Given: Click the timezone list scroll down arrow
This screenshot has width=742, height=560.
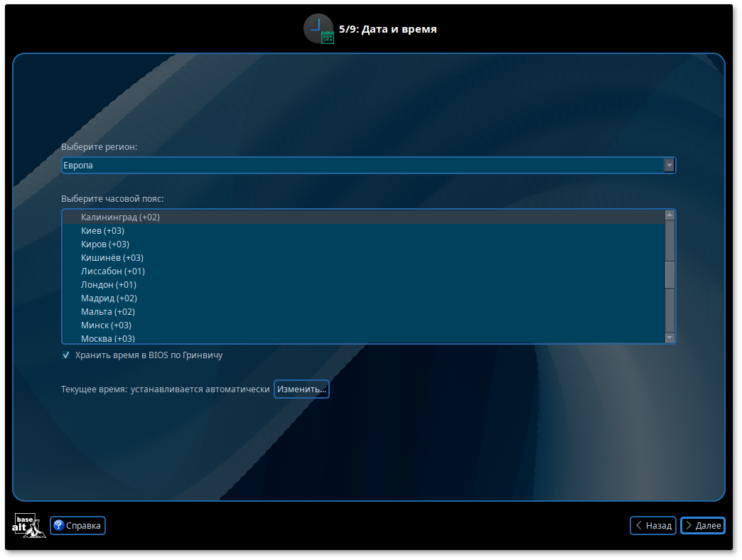Looking at the screenshot, I should (x=670, y=338).
